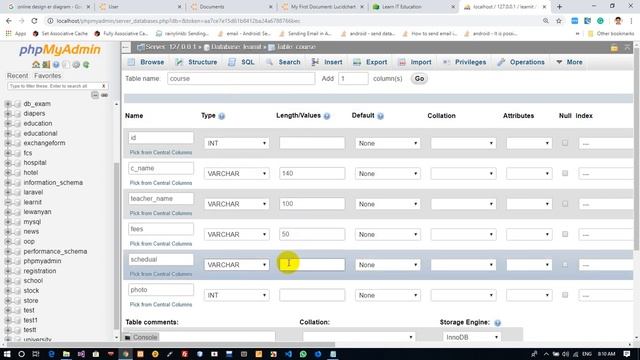Open the Console panel

pyautogui.click(x=141, y=337)
